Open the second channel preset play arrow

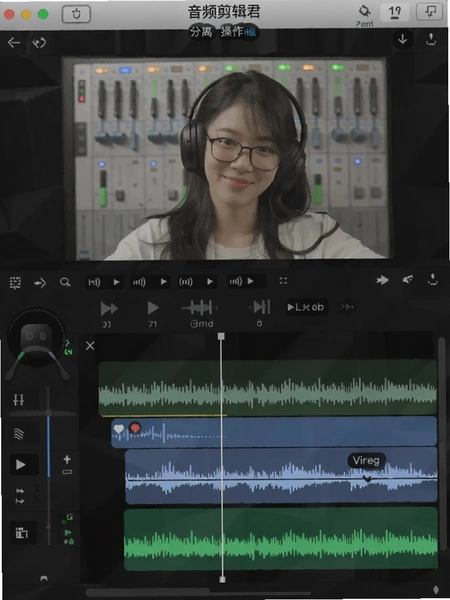[164, 282]
